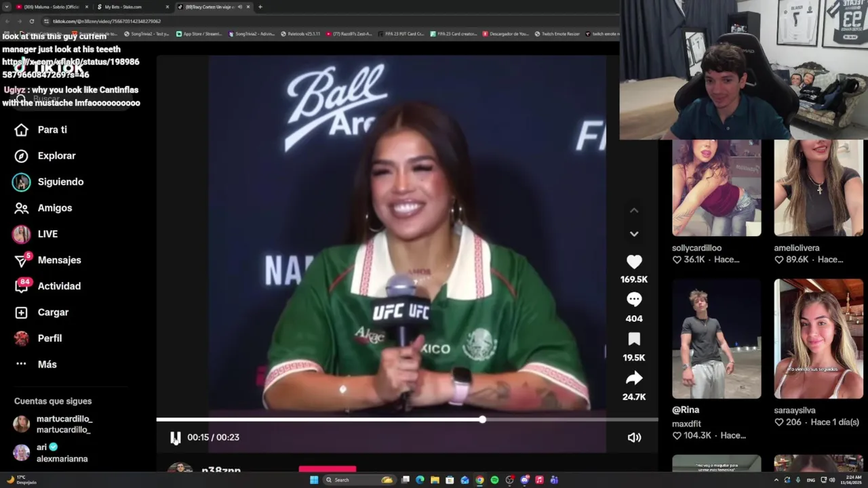The width and height of the screenshot is (868, 488).
Task: Open Discord from the taskbar
Action: (x=524, y=480)
